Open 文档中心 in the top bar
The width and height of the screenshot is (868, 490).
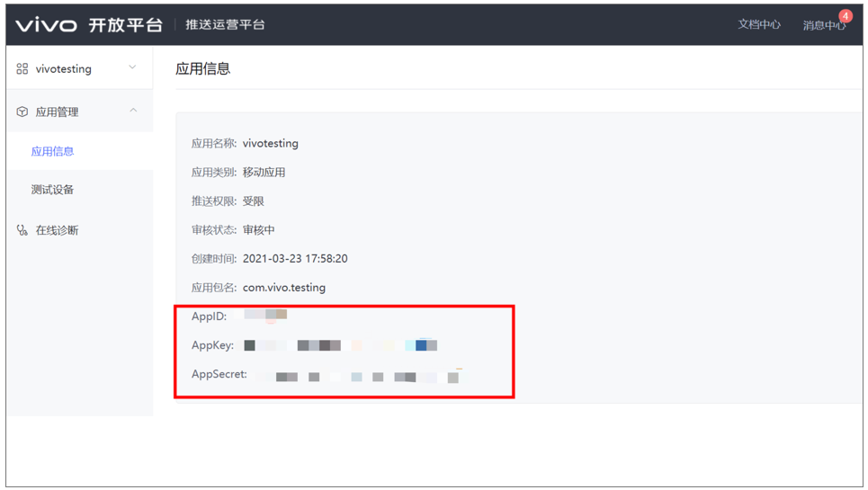[x=759, y=25]
